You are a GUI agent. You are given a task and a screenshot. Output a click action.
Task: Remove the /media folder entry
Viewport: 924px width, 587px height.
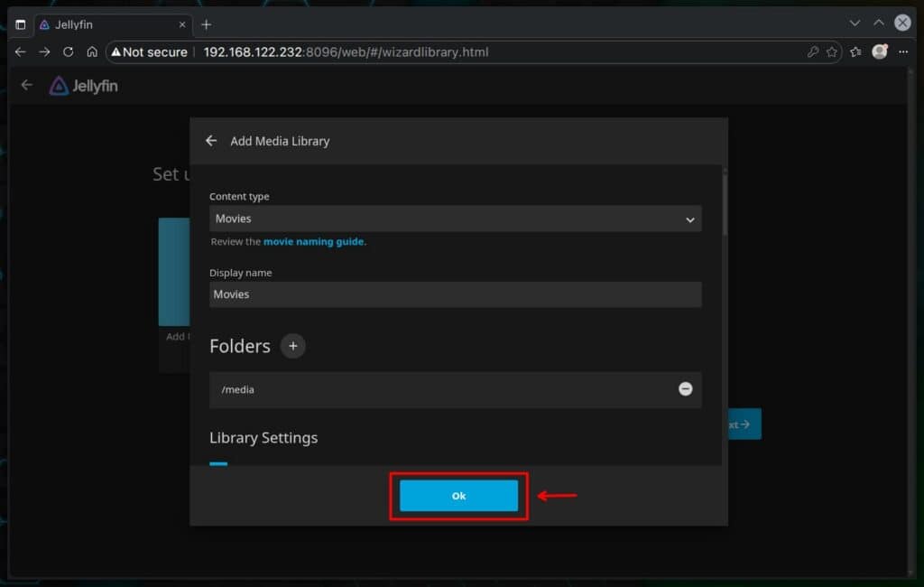pyautogui.click(x=685, y=389)
